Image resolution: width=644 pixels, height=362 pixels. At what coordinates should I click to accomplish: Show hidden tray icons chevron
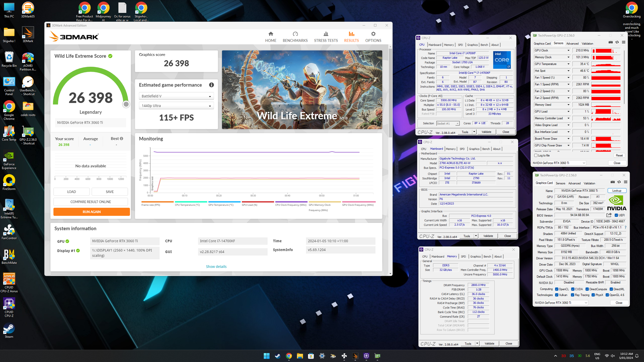click(555, 356)
